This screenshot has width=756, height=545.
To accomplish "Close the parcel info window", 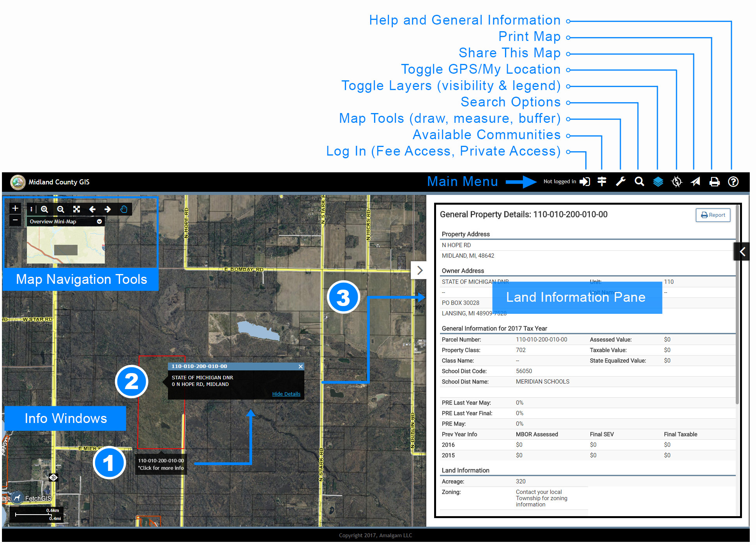I will [300, 366].
